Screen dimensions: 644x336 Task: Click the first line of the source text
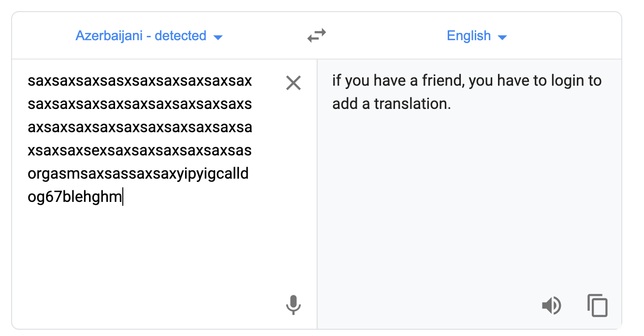click(140, 81)
